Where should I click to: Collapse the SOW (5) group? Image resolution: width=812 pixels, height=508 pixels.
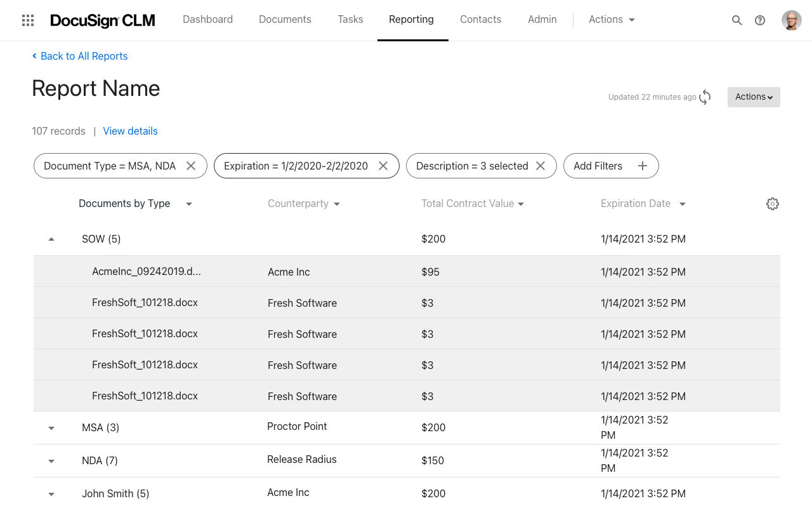tap(51, 239)
